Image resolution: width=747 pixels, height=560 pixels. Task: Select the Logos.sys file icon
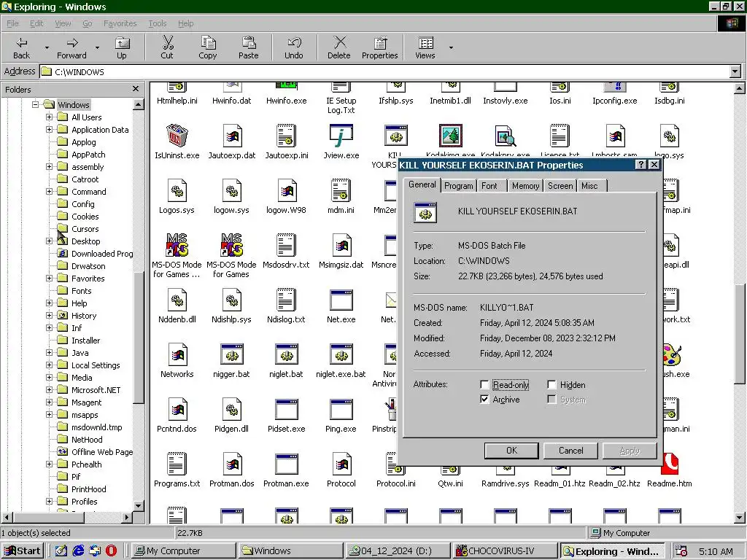click(177, 191)
